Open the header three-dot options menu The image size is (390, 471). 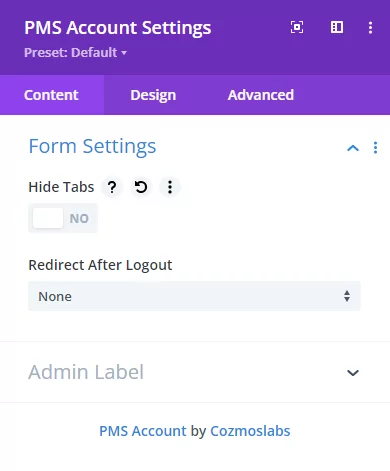[370, 28]
